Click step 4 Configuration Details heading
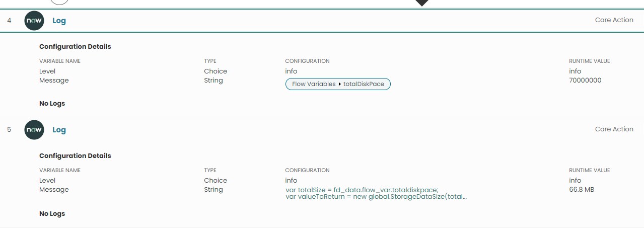Image resolution: width=644 pixels, height=237 pixels. 75,47
